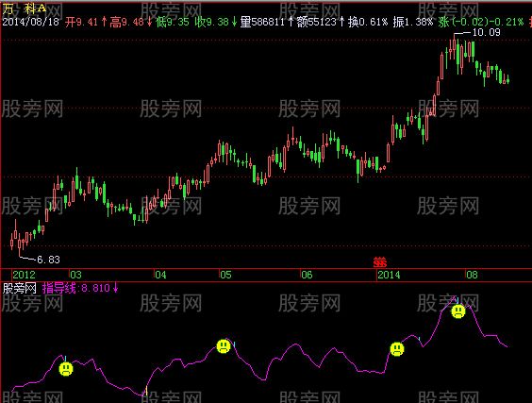This screenshot has height=403, width=532.
Task: Click the close price 收9.38
Action: tap(212, 22)
